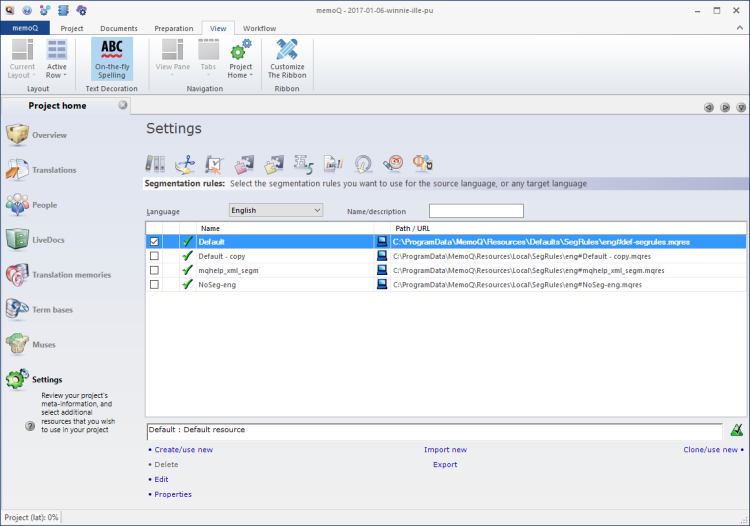750x526 pixels.
Task: Open Translation memories in the sidebar
Action: pyautogui.click(x=71, y=275)
